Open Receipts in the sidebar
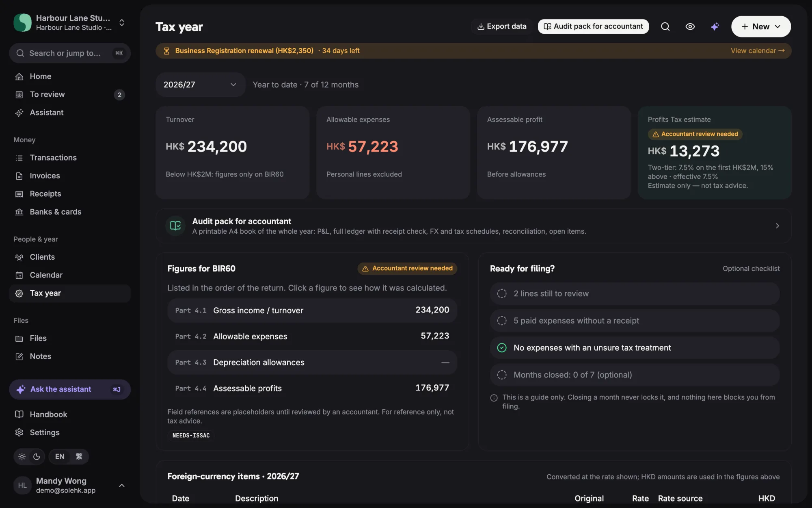Screen dimensions: 812x508 [x=70, y=194]
